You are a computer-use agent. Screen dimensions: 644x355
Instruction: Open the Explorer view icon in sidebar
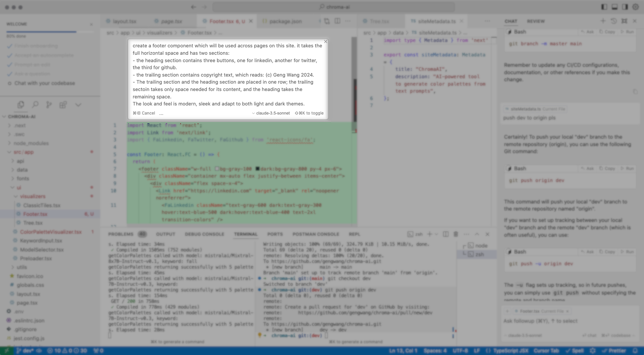(x=21, y=105)
